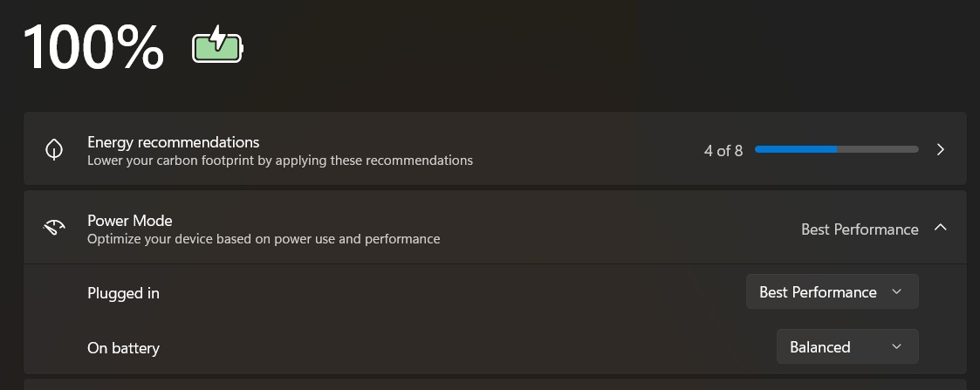Click the Energy recommendations title

(173, 142)
